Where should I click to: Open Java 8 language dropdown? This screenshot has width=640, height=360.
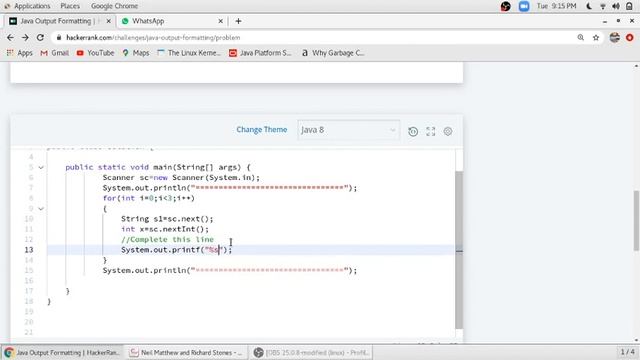pyautogui.click(x=348, y=130)
